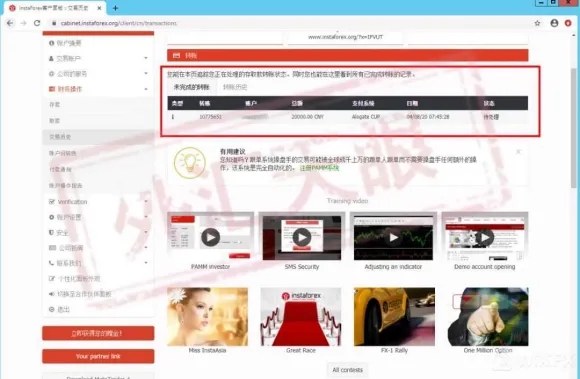This screenshot has height=379, width=580.
Task: Click the edit icon beside 个性化面板外观
Action: pyautogui.click(x=52, y=279)
